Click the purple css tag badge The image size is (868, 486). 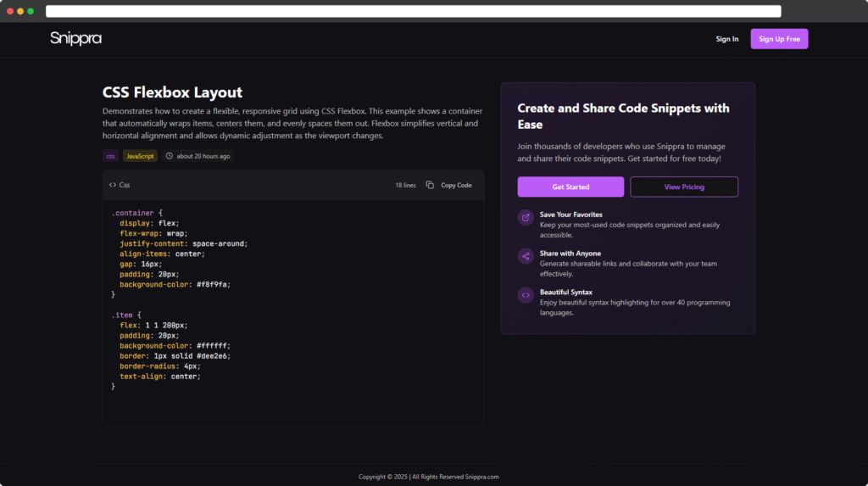(x=110, y=156)
